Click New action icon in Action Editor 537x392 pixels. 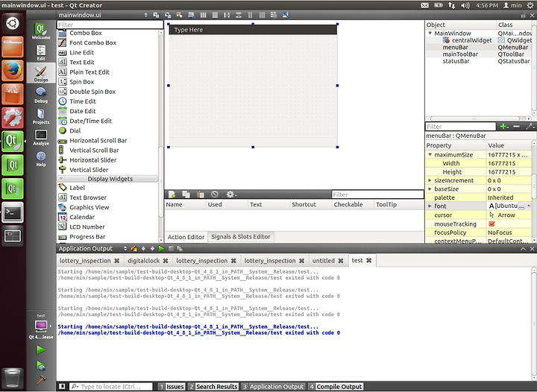click(x=172, y=195)
